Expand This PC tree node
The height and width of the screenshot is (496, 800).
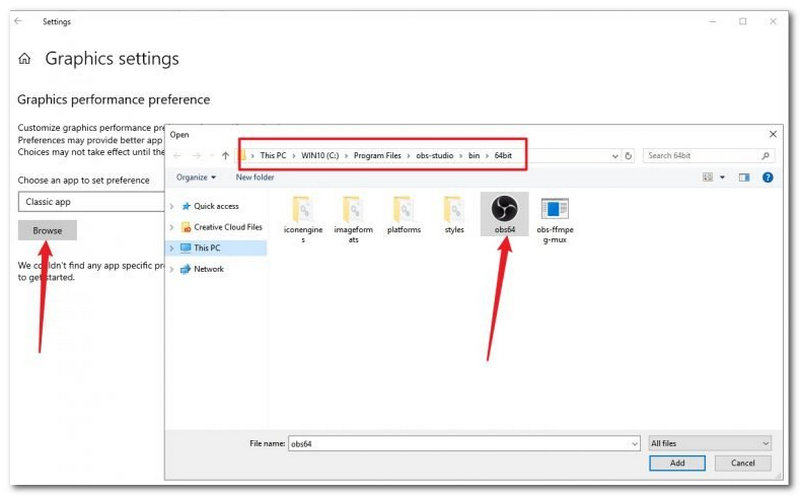click(172, 248)
